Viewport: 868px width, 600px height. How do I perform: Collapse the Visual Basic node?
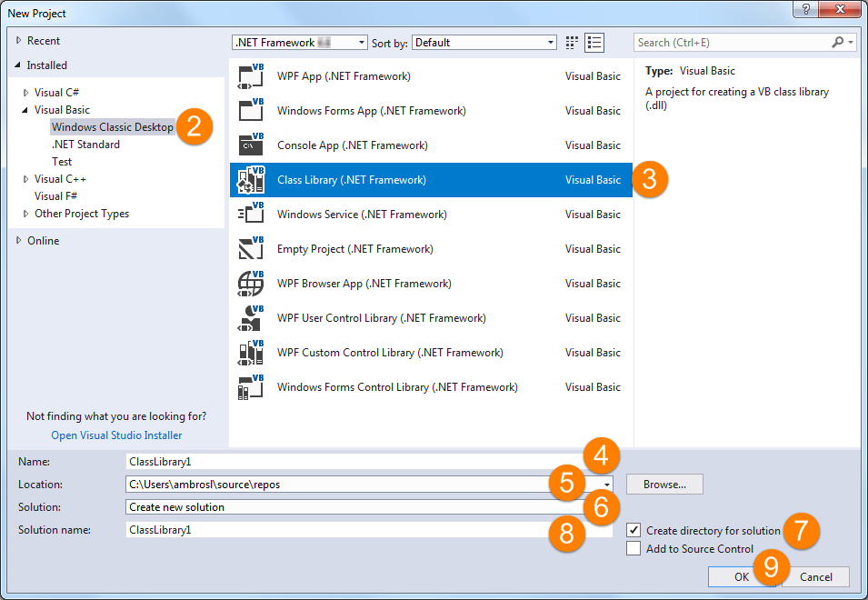point(25,110)
